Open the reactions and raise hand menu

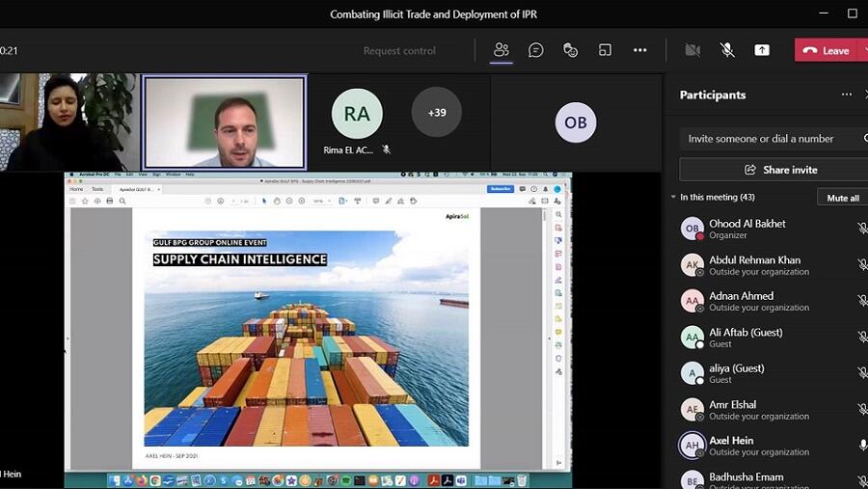click(570, 50)
